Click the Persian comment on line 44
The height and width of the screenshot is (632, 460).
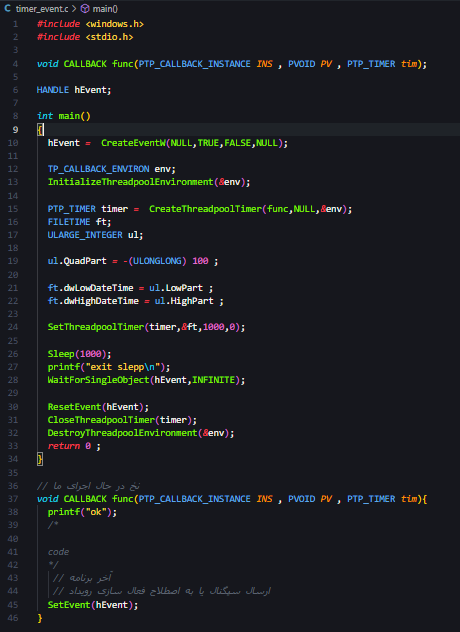162,591
